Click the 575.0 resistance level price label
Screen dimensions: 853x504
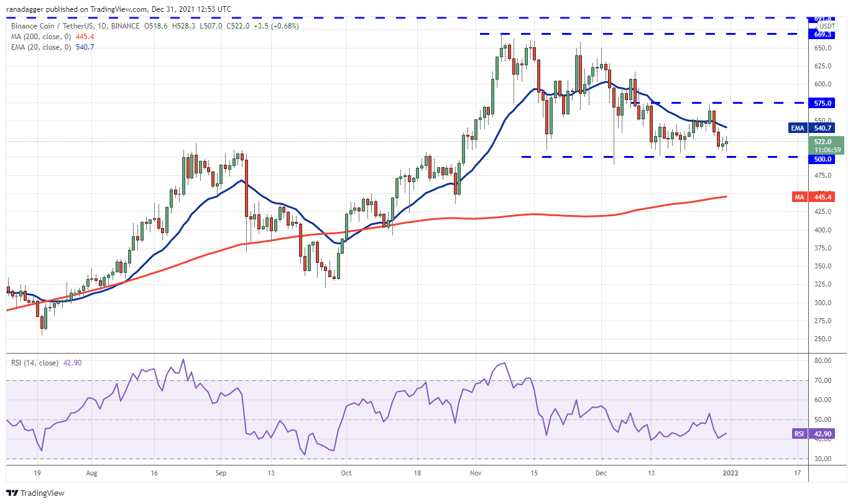pyautogui.click(x=824, y=103)
